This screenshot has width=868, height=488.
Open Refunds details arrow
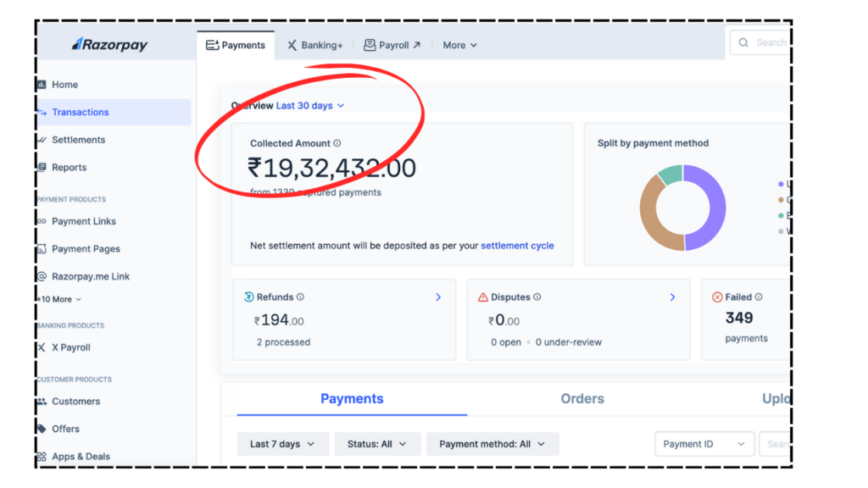438,297
